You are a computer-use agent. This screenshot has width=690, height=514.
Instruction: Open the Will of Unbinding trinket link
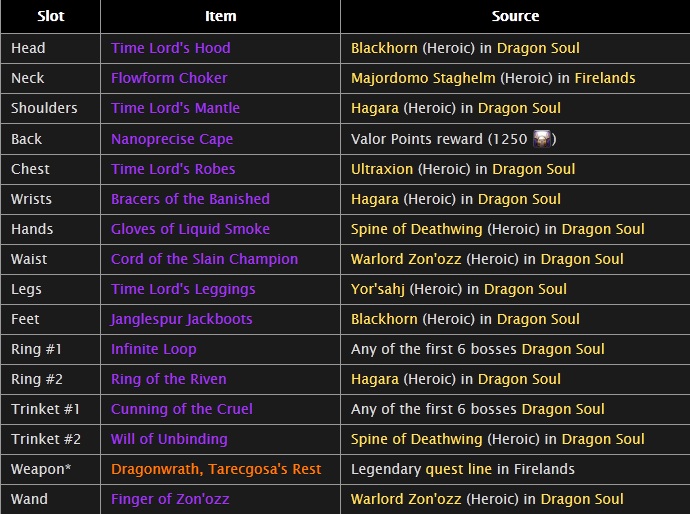point(169,439)
